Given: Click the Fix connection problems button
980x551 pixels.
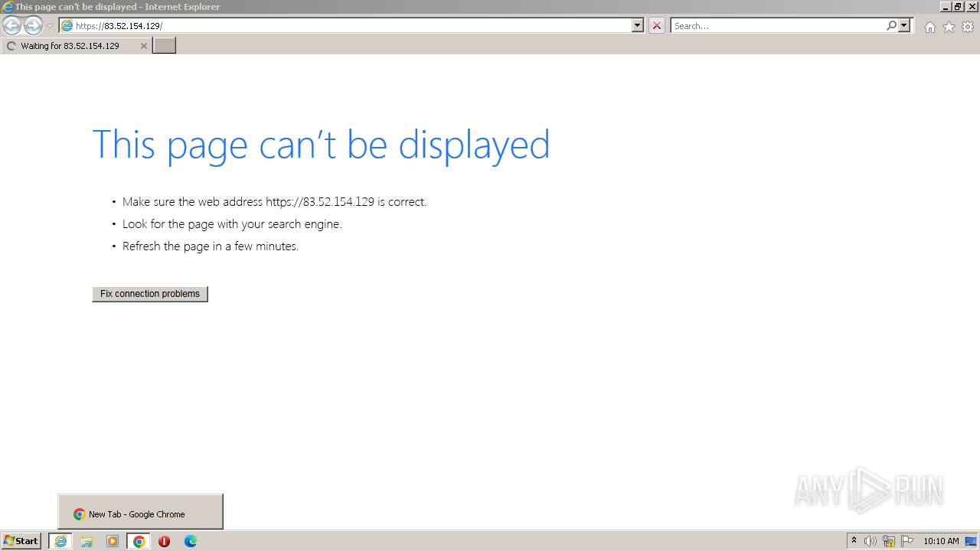Looking at the screenshot, I should 150,294.
